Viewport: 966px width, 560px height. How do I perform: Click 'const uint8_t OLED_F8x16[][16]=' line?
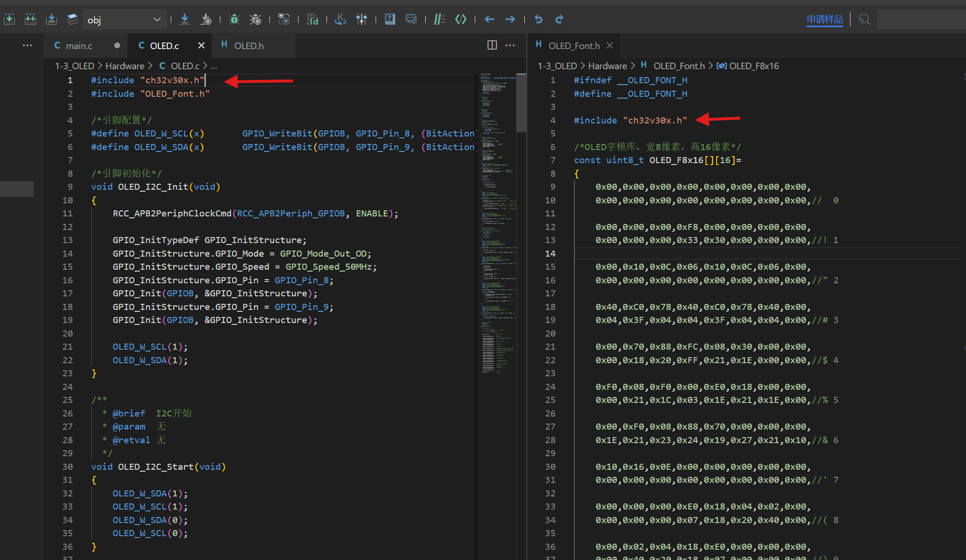658,160
